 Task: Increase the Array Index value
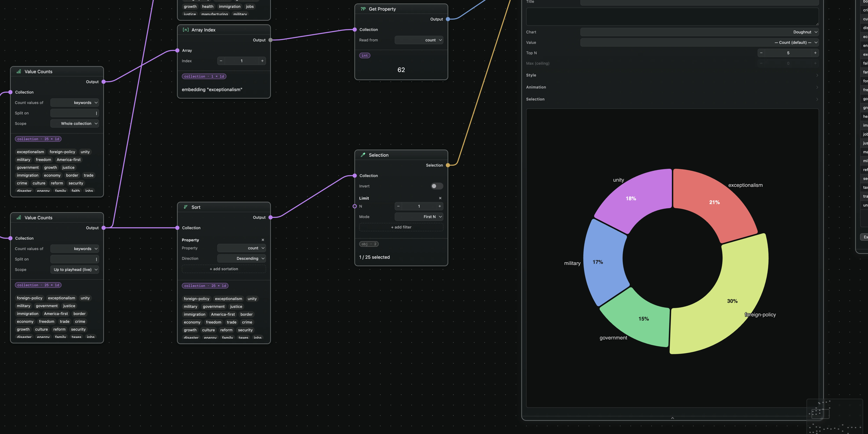coord(262,61)
